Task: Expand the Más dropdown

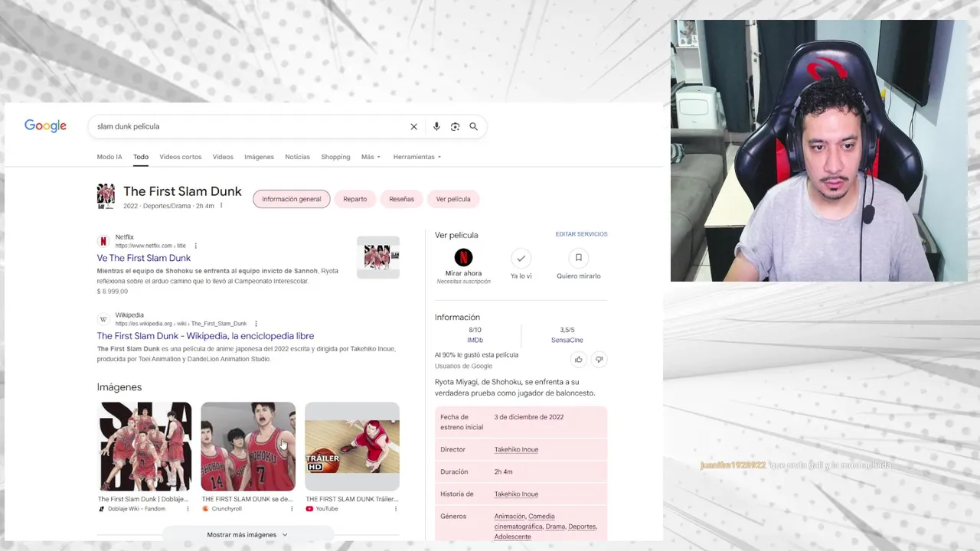Action: tap(371, 157)
